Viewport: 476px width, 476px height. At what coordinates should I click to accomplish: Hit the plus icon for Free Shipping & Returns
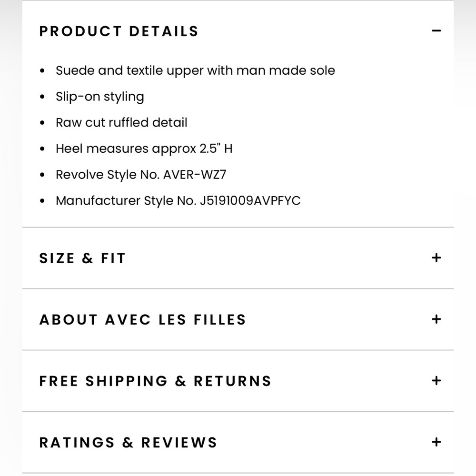point(436,381)
